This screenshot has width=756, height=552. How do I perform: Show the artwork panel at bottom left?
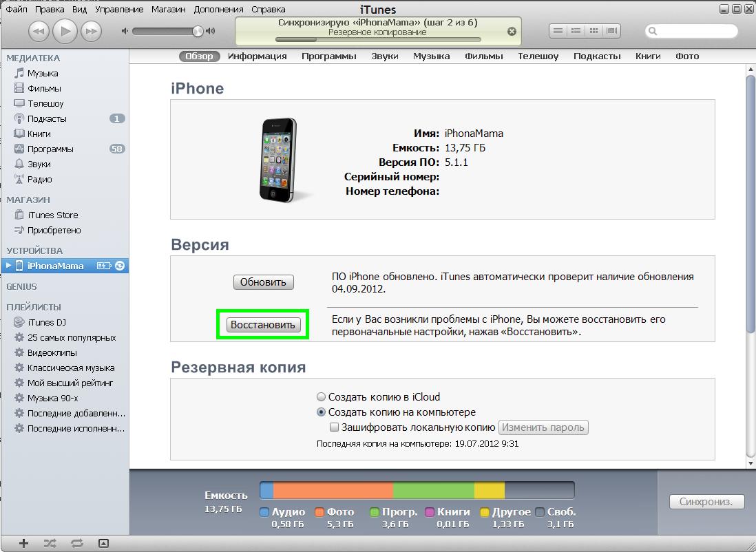point(103,543)
